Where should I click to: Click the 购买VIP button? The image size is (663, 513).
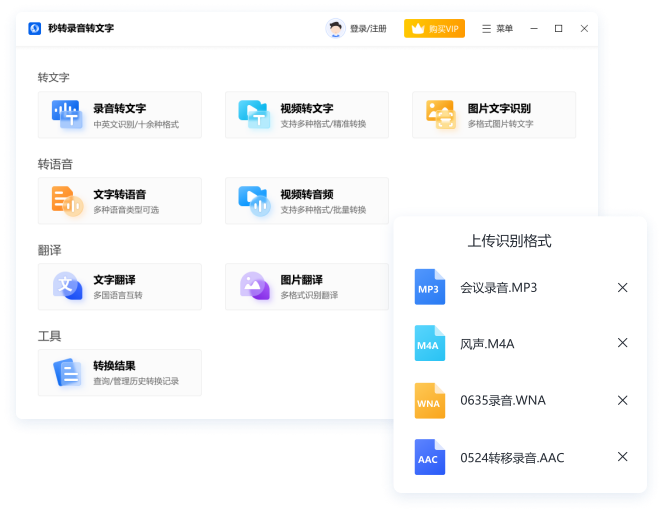point(434,28)
